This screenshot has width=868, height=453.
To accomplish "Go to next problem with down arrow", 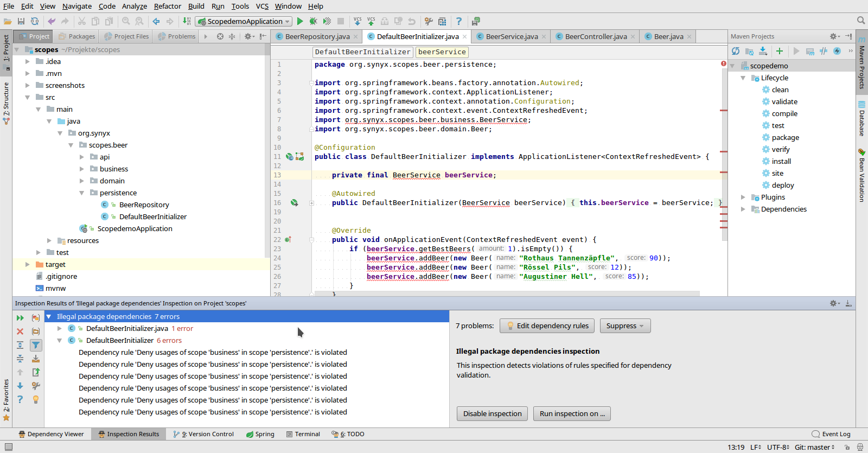I will pyautogui.click(x=20, y=386).
